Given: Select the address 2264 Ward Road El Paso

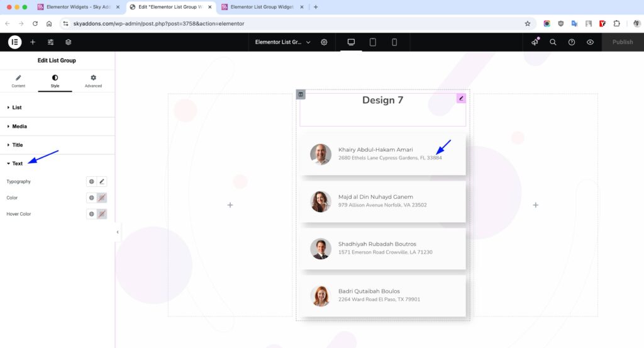Looking at the screenshot, I should click(x=379, y=299).
